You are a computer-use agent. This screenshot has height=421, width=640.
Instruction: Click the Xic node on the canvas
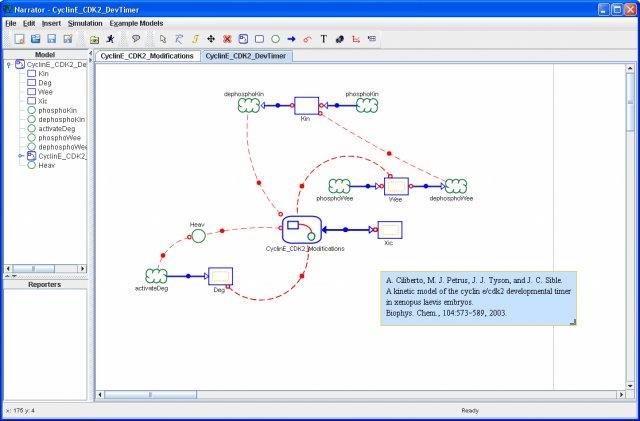click(390, 230)
